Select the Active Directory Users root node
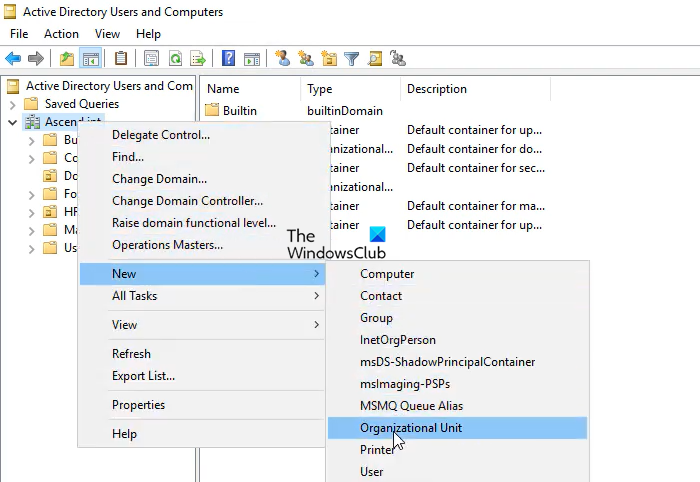 coord(109,86)
